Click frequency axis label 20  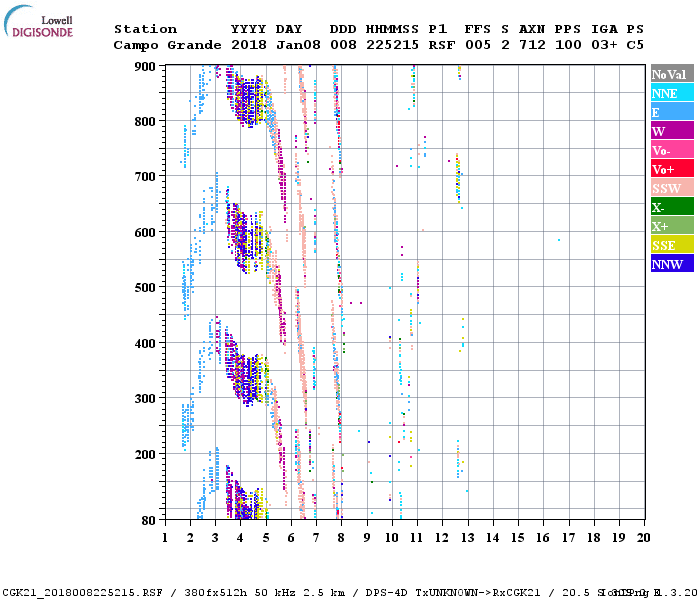click(x=644, y=538)
